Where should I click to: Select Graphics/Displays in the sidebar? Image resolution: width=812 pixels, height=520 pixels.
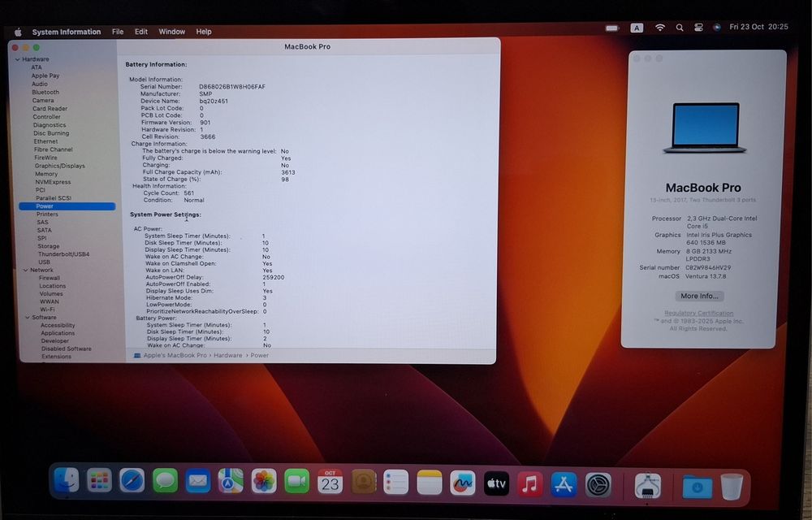tap(59, 166)
